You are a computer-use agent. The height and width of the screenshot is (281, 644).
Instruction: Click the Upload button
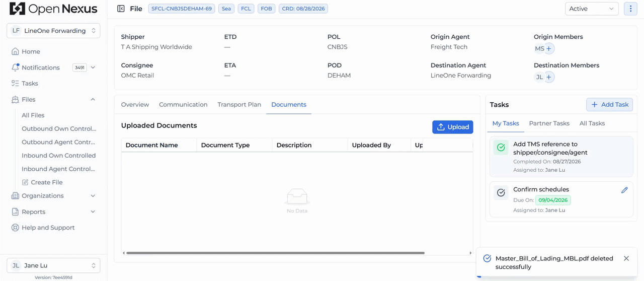pyautogui.click(x=453, y=127)
